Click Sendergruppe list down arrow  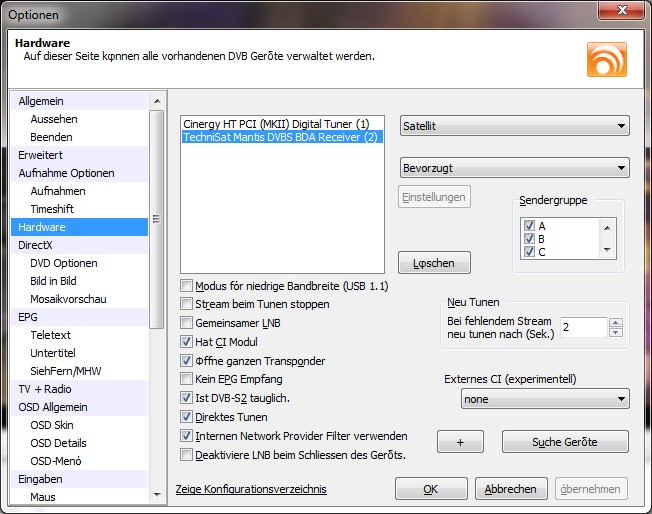pyautogui.click(x=607, y=250)
